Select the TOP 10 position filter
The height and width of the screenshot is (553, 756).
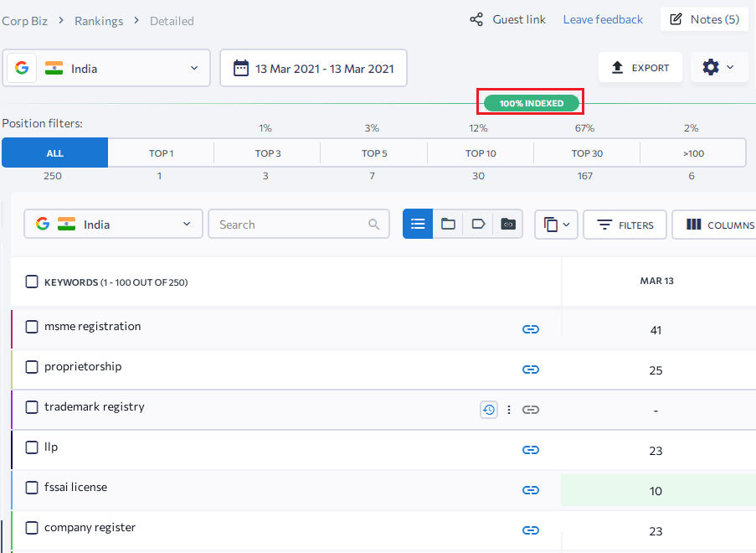(x=481, y=153)
